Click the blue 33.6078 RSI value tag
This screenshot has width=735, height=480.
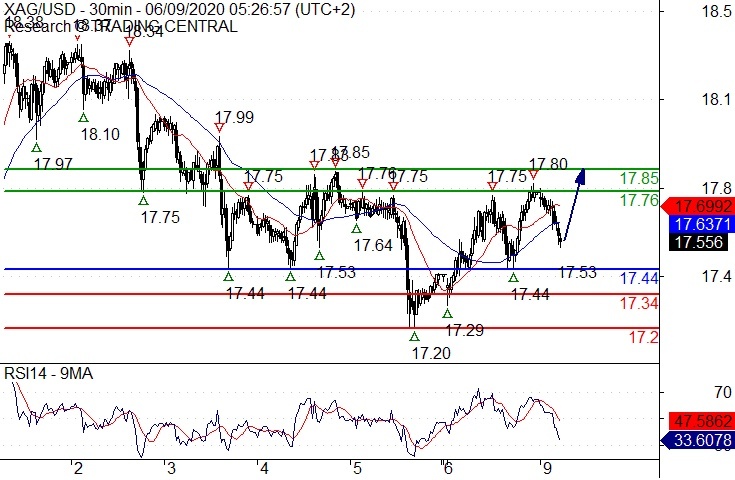[x=698, y=441]
